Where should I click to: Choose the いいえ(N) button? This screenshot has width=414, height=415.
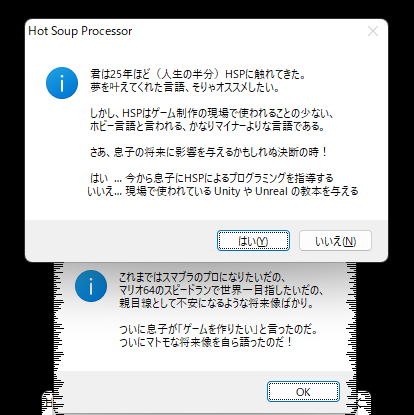335,241
